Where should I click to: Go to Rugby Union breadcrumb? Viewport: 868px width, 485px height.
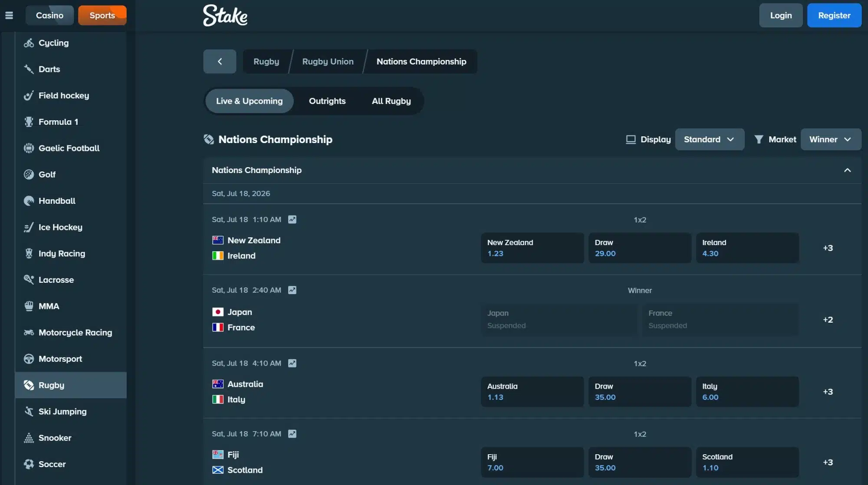(x=328, y=62)
